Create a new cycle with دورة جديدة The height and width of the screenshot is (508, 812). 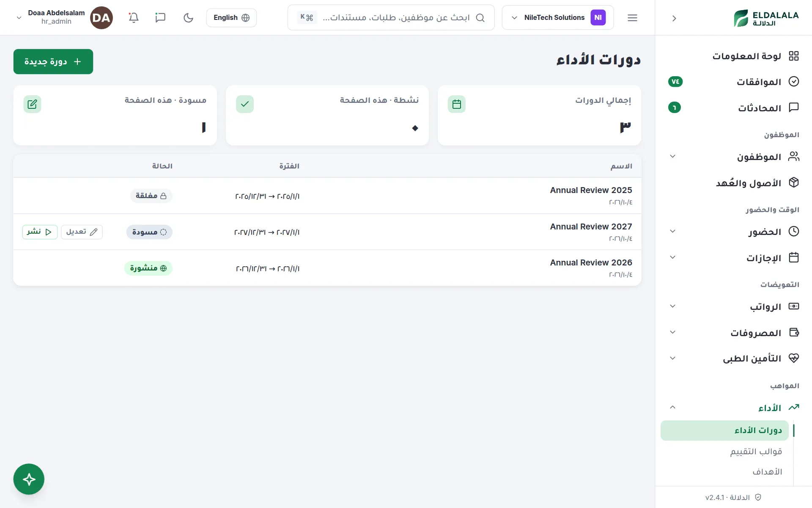point(53,62)
